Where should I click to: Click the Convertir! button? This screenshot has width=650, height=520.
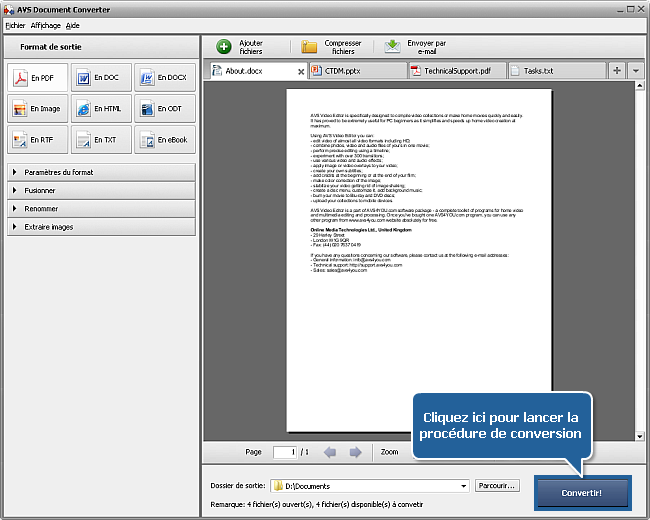582,493
